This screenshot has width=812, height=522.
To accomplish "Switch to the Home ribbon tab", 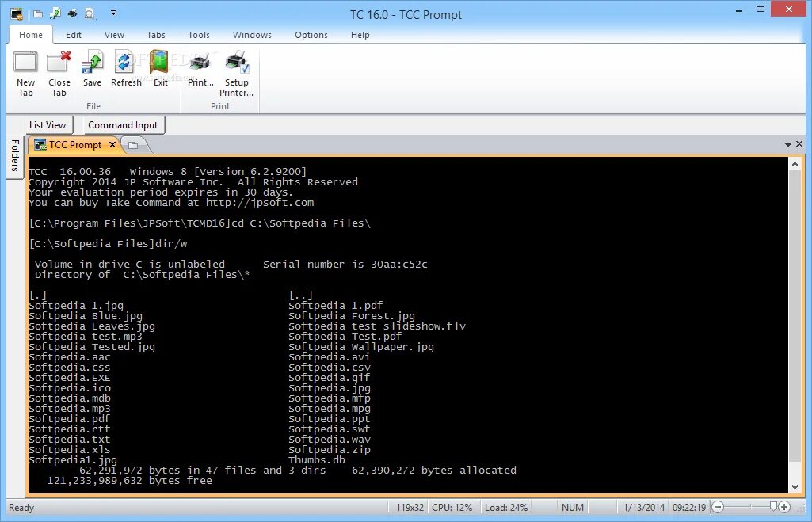I will (x=31, y=35).
